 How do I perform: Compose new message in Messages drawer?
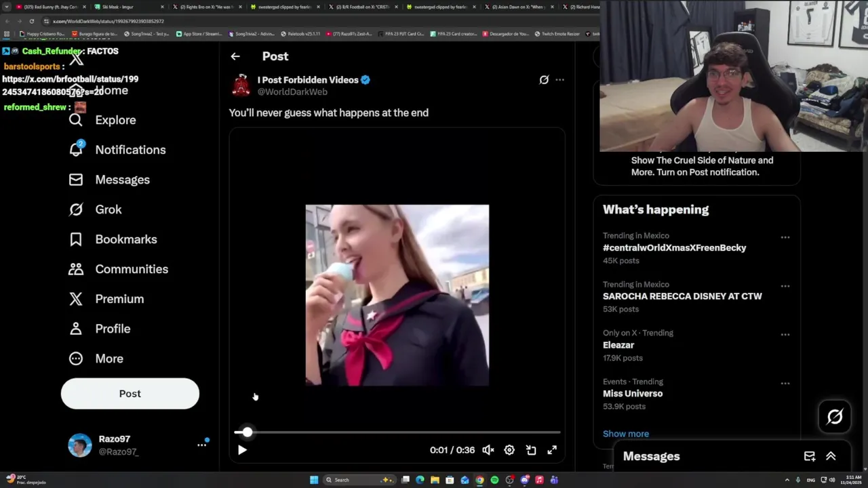810,456
